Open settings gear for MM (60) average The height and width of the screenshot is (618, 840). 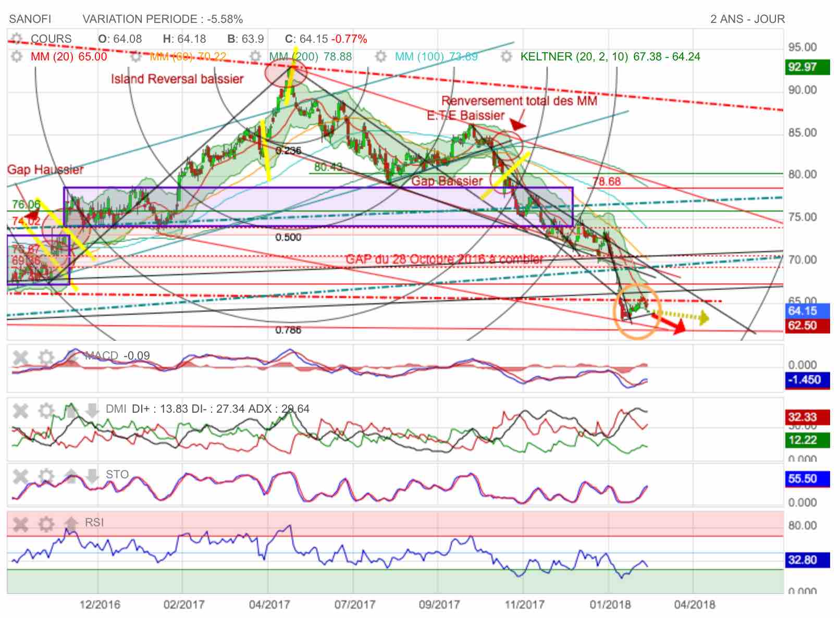click(136, 56)
